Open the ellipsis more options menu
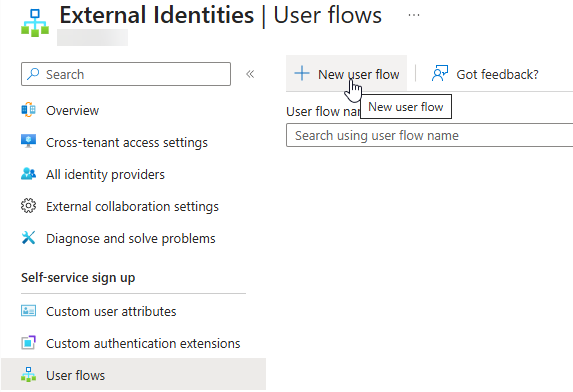 pyautogui.click(x=414, y=15)
